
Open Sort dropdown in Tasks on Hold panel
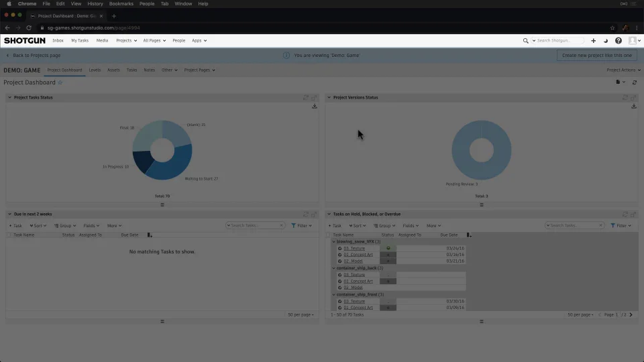pyautogui.click(x=358, y=226)
